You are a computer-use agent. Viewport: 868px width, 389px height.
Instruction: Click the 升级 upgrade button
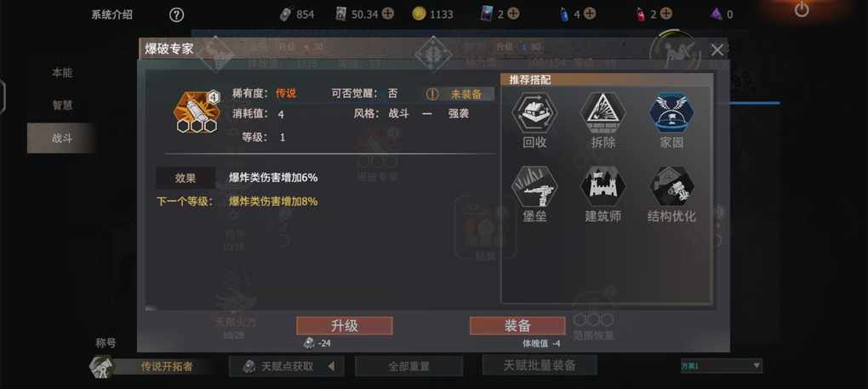(345, 325)
